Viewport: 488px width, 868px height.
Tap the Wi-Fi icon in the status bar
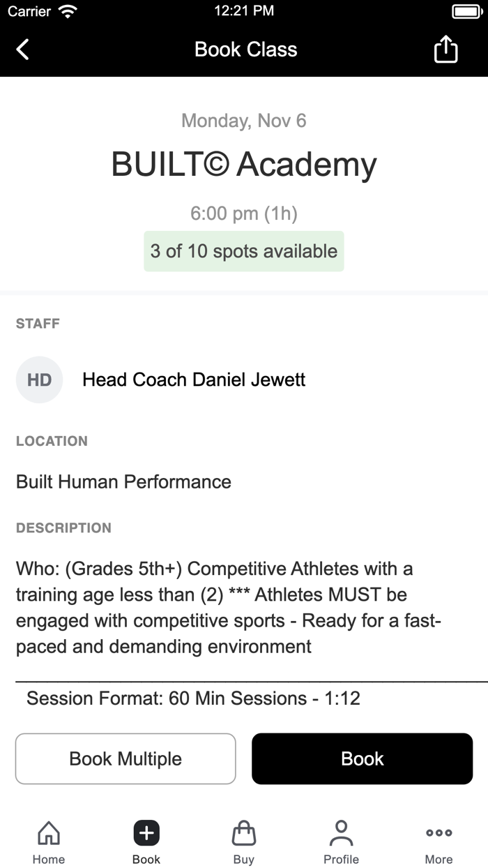[x=66, y=10]
